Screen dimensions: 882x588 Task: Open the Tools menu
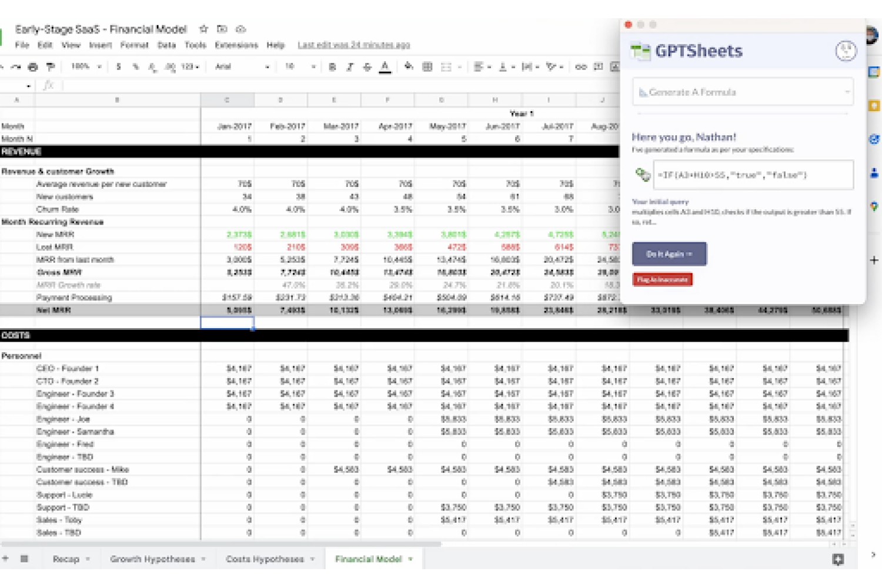tap(195, 45)
